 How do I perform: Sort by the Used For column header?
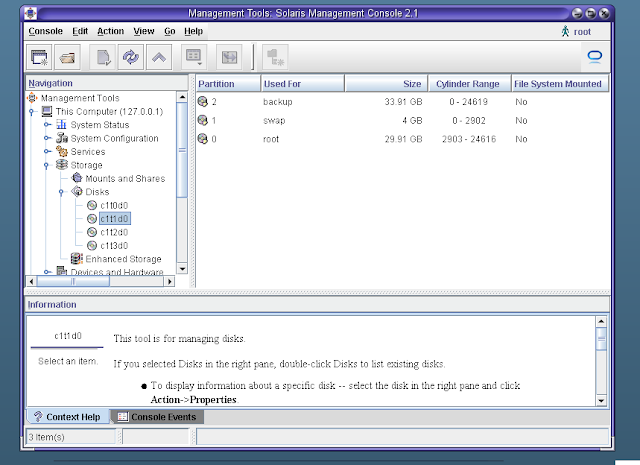tap(302, 84)
